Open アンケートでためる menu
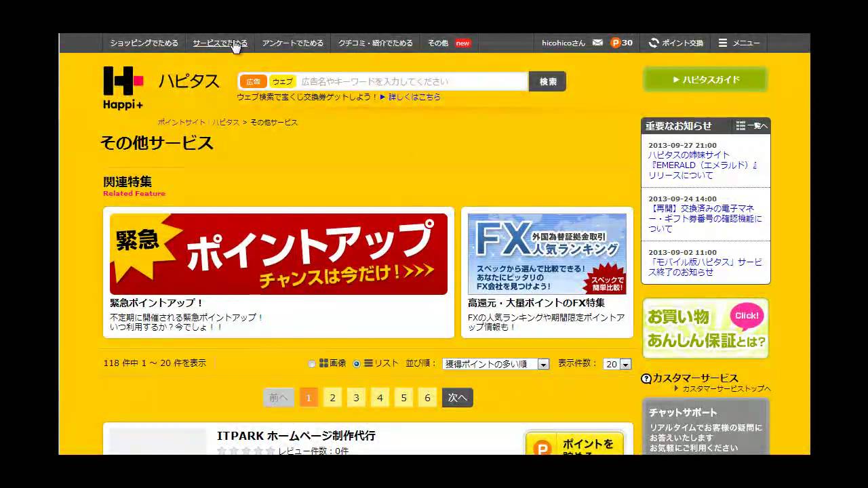868x488 pixels. point(293,43)
